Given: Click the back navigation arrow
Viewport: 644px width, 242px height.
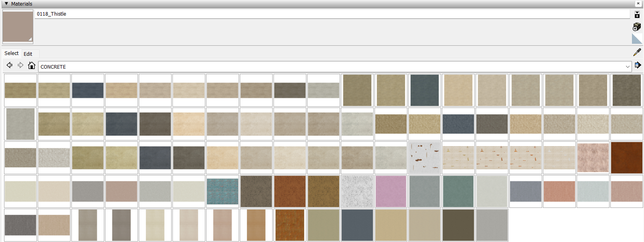Looking at the screenshot, I should 10,65.
